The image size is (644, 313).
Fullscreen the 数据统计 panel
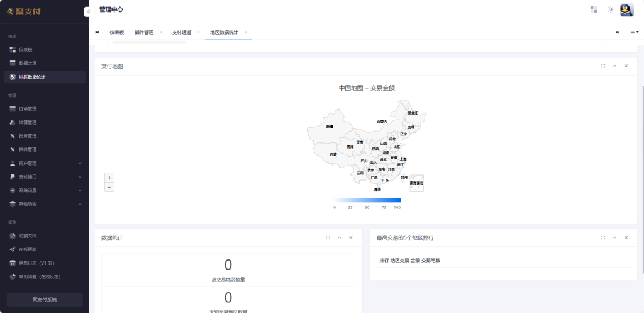tap(328, 237)
